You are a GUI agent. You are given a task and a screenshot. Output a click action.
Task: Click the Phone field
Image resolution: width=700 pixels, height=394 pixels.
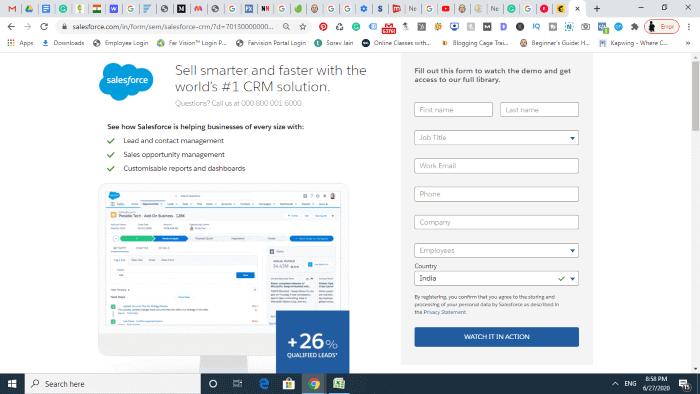[496, 194]
